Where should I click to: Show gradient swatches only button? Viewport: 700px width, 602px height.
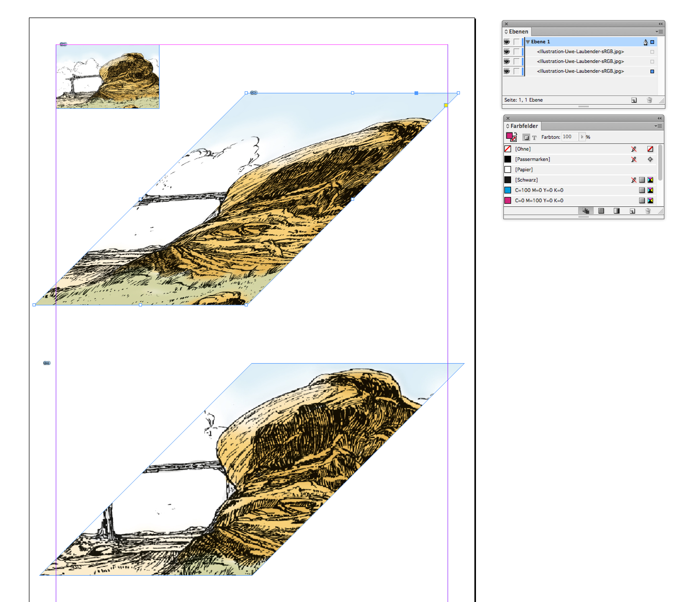pyautogui.click(x=617, y=211)
